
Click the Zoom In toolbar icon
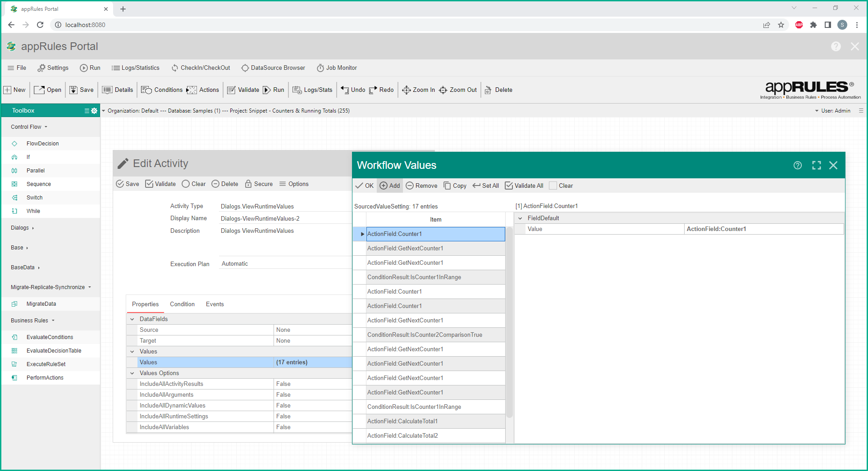[x=406, y=90]
